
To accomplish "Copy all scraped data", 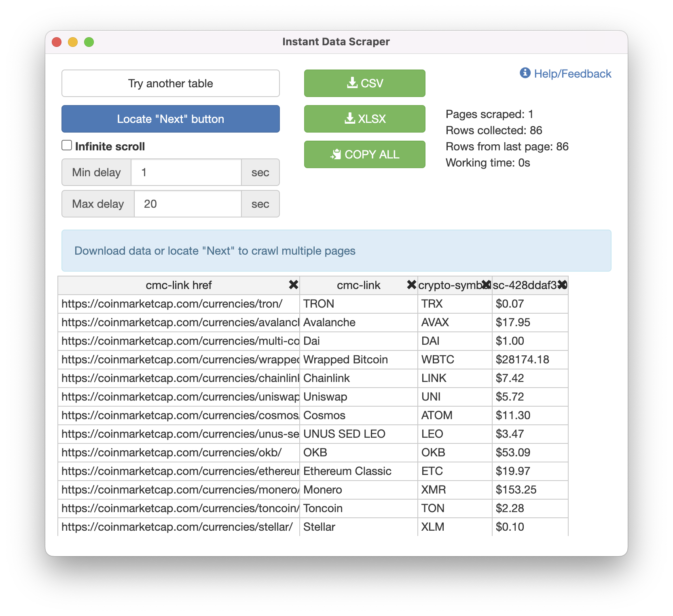I will click(364, 154).
